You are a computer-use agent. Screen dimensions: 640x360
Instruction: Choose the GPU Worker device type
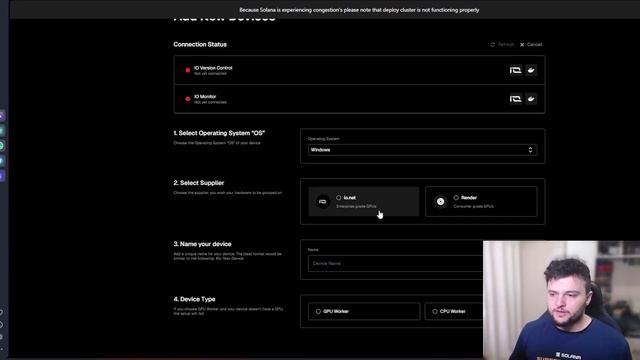pos(364,311)
